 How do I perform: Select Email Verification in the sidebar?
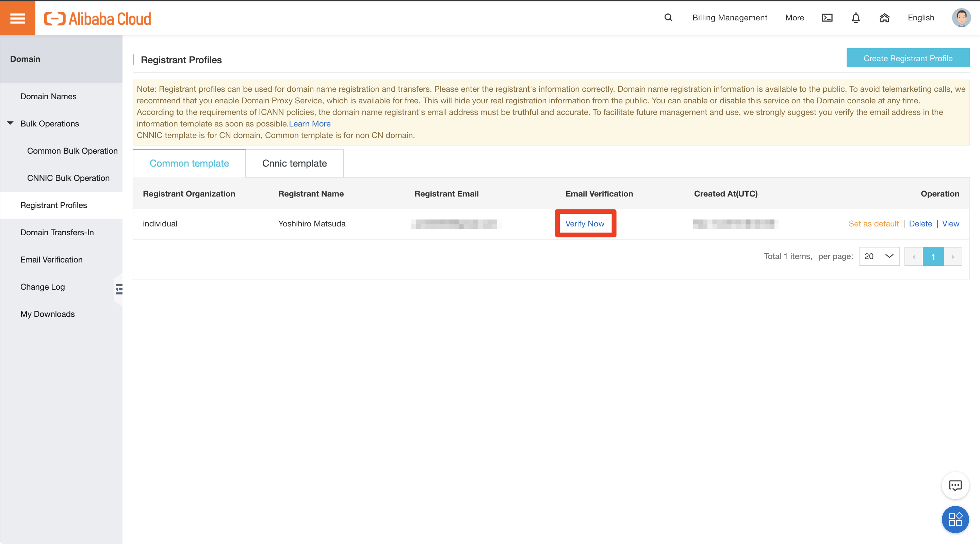pyautogui.click(x=51, y=259)
